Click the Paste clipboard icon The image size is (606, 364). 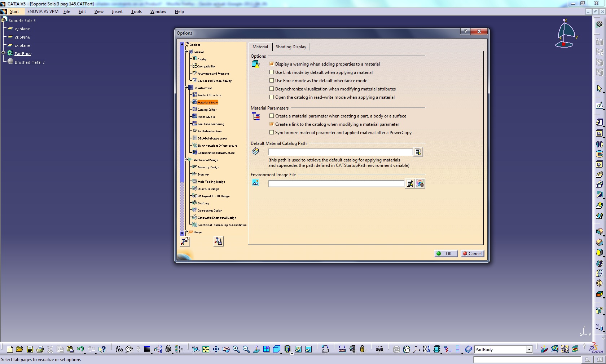click(x=70, y=349)
